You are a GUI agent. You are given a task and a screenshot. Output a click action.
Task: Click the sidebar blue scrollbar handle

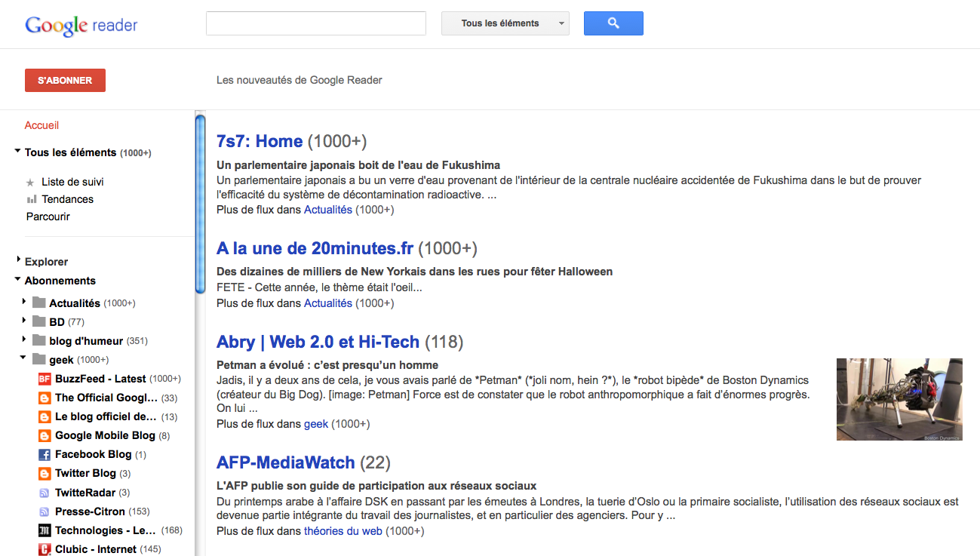pos(200,204)
